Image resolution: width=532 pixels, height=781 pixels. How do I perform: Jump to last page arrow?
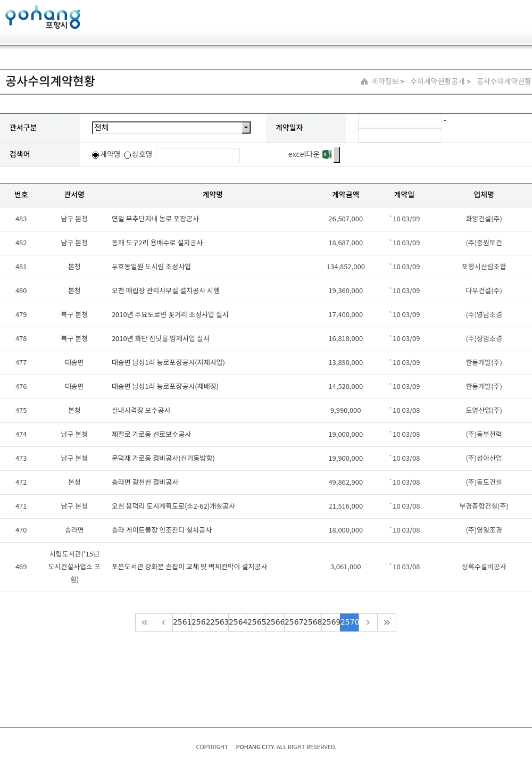click(387, 622)
